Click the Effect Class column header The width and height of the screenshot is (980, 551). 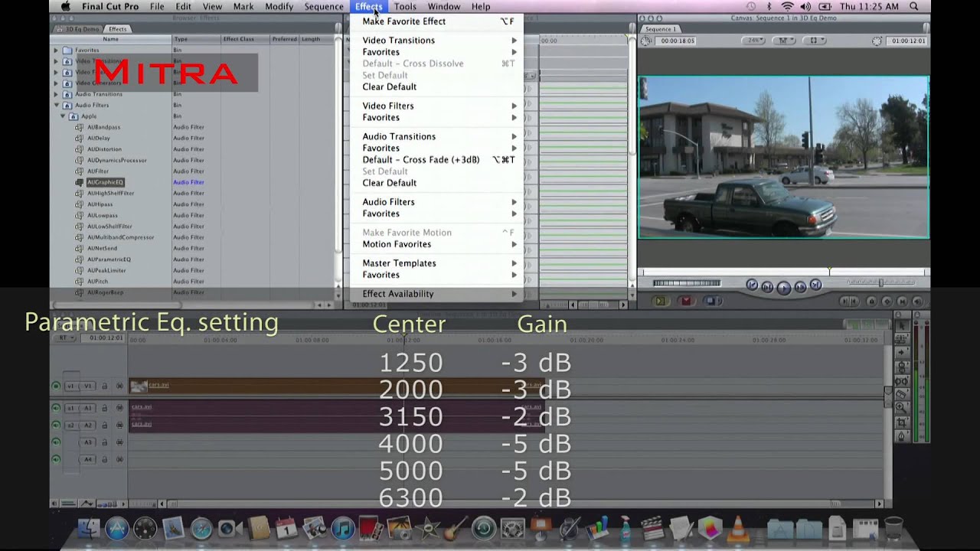tap(245, 39)
